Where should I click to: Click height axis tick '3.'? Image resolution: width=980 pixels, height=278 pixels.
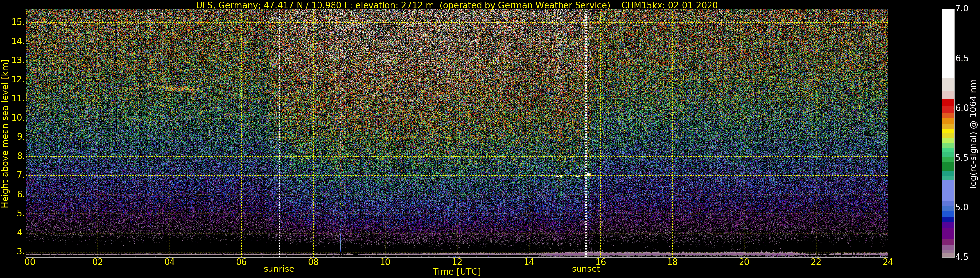click(21, 252)
